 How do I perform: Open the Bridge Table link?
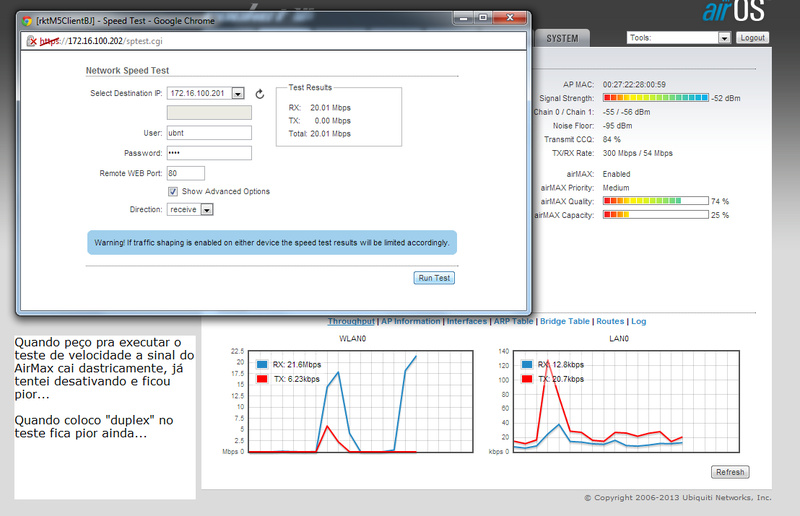[565, 321]
